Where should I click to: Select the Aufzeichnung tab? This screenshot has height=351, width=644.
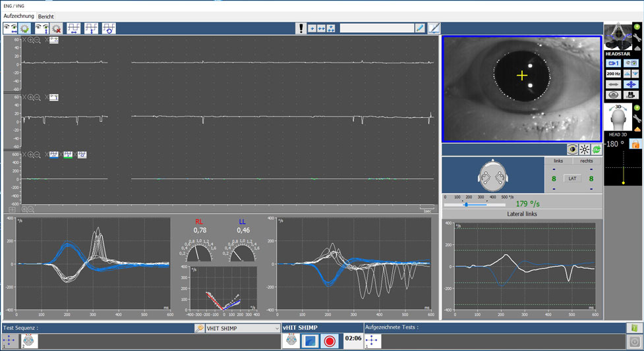[18, 16]
